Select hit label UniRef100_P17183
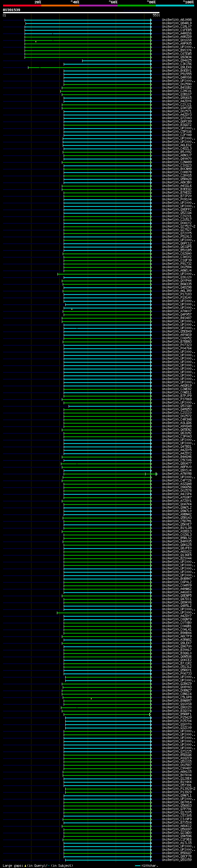Viewport: 197px width, 868px height. [177, 294]
